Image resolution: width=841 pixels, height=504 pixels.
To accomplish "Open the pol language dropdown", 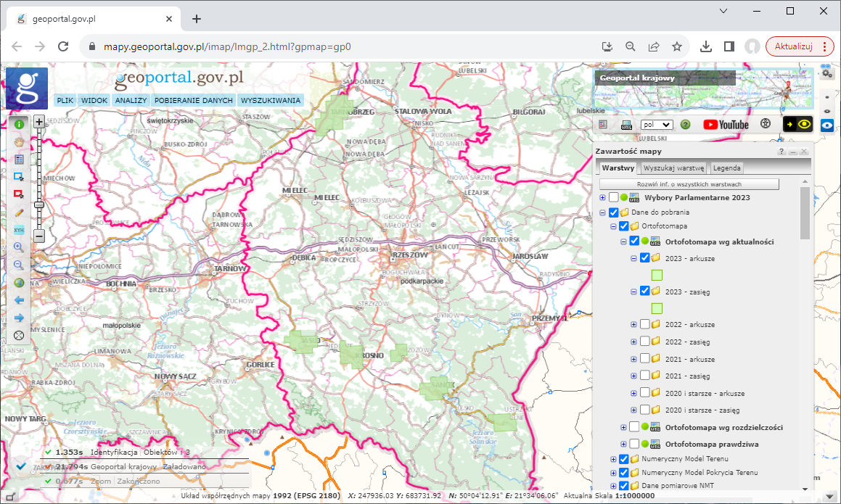I will tap(657, 125).
